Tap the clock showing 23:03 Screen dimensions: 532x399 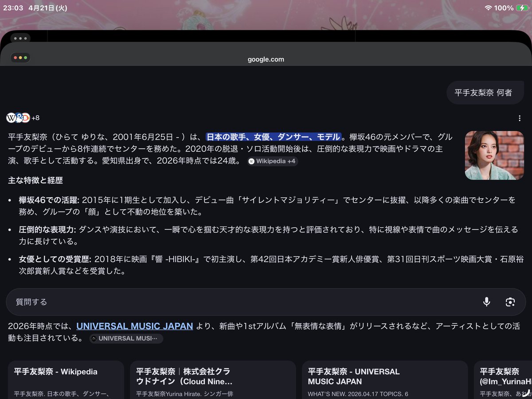click(x=14, y=8)
